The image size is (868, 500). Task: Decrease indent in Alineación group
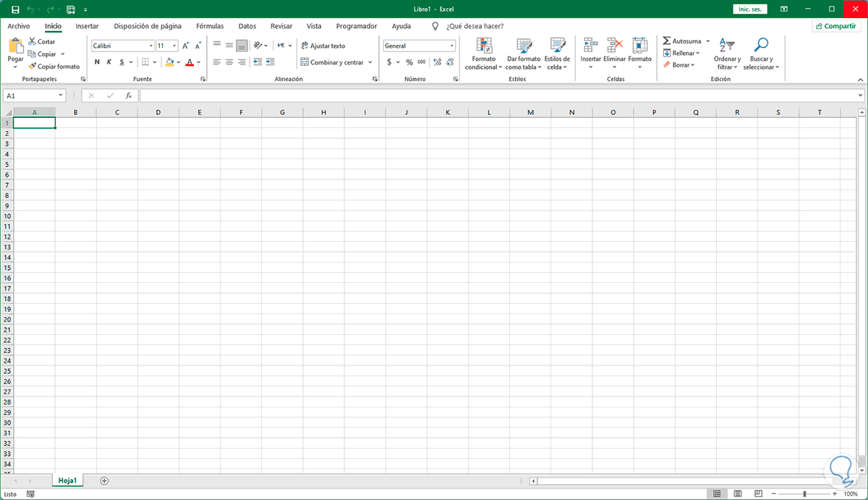258,62
